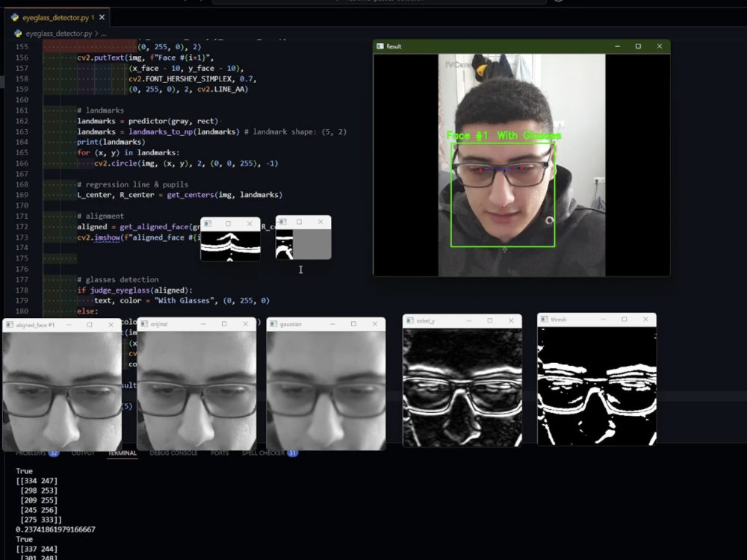This screenshot has height=560, width=747.
Task: Click 'landmarks = predictor(gray, rect)' code line
Action: (148, 121)
